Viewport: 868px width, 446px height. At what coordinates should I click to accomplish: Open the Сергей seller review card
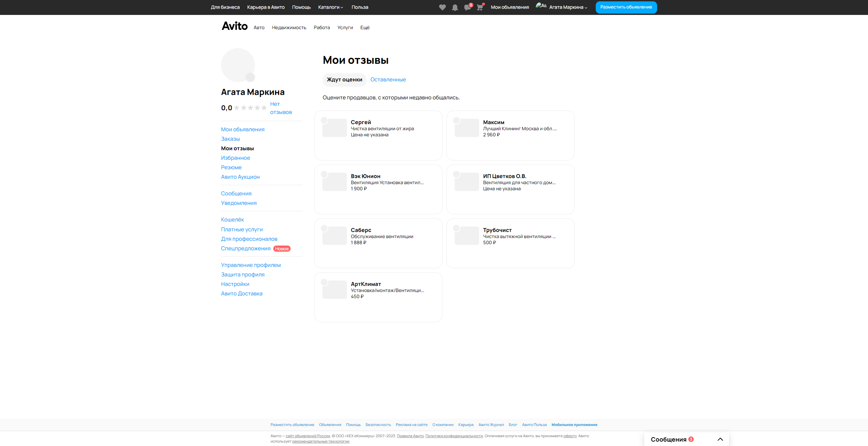click(x=378, y=135)
